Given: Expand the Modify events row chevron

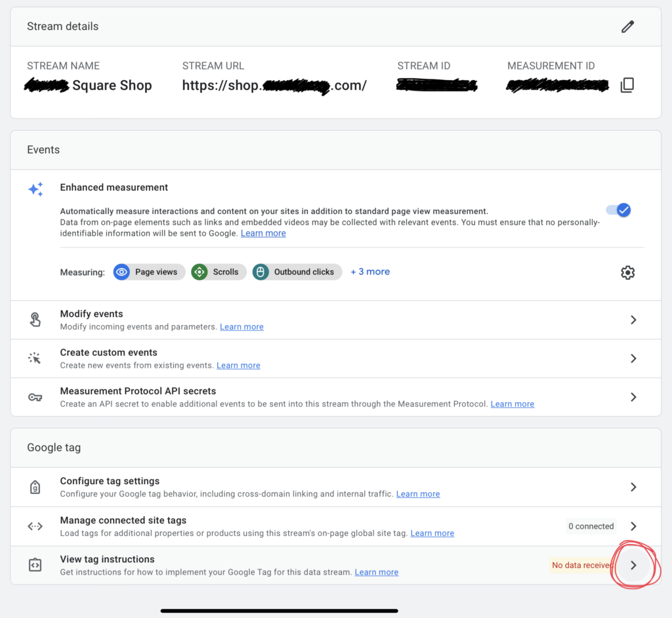Looking at the screenshot, I should tap(633, 320).
